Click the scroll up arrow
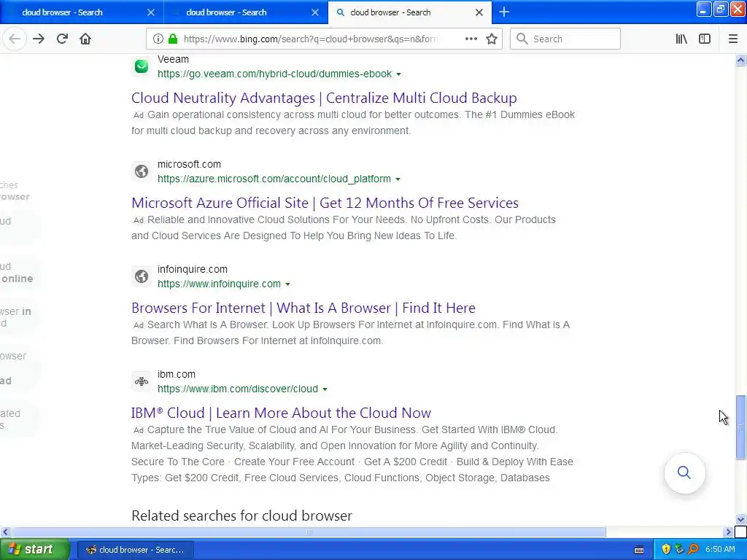This screenshot has width=747, height=560. pos(740,60)
